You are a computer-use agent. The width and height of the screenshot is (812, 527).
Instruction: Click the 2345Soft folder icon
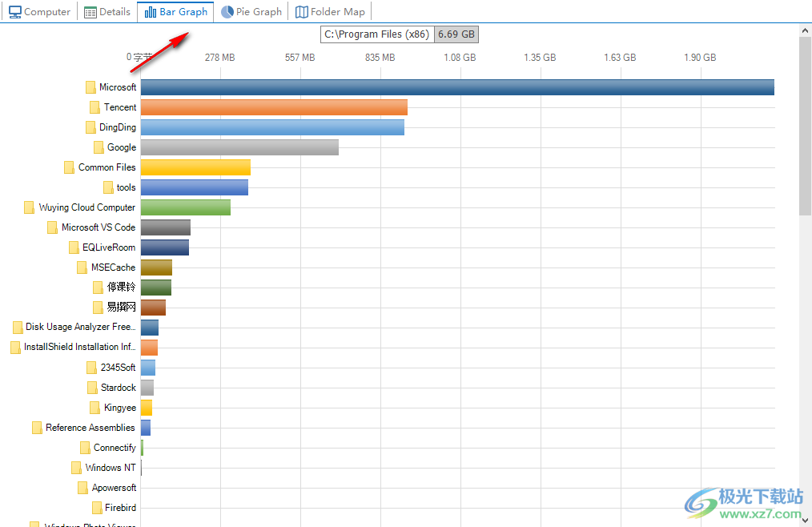pyautogui.click(x=91, y=368)
